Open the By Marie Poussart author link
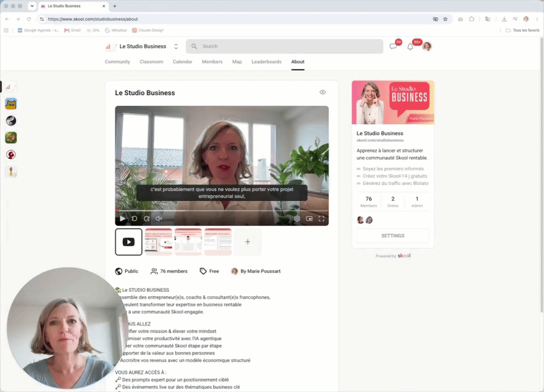Screen dimensions: 544x392 coord(256,271)
